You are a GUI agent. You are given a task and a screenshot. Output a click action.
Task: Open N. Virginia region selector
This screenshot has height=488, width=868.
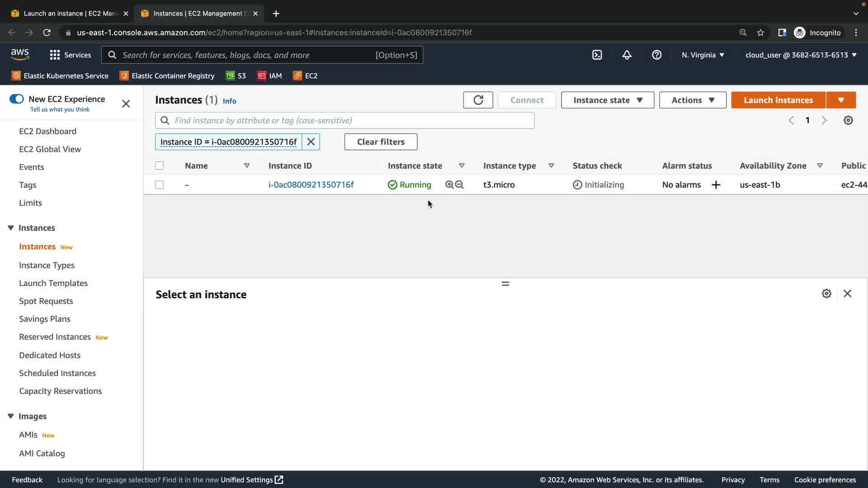click(x=703, y=55)
